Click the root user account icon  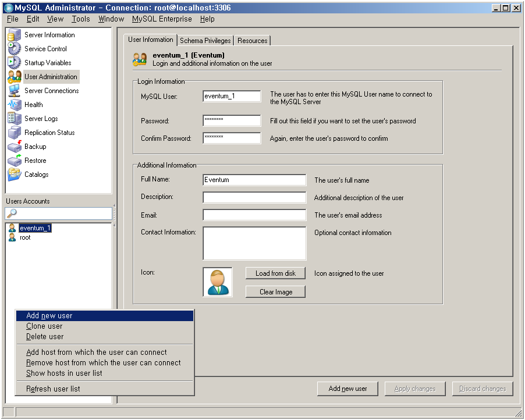[12, 237]
